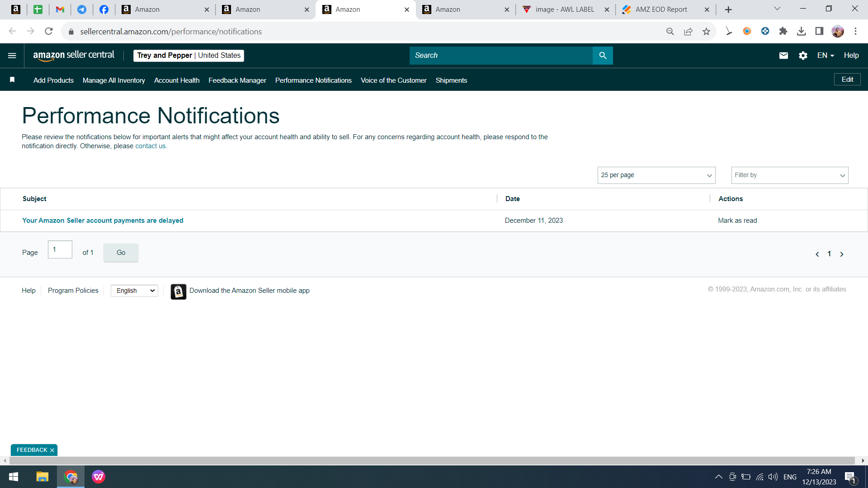Click the share page icon in the address bar
This screenshot has width=868, height=488.
(x=688, y=31)
